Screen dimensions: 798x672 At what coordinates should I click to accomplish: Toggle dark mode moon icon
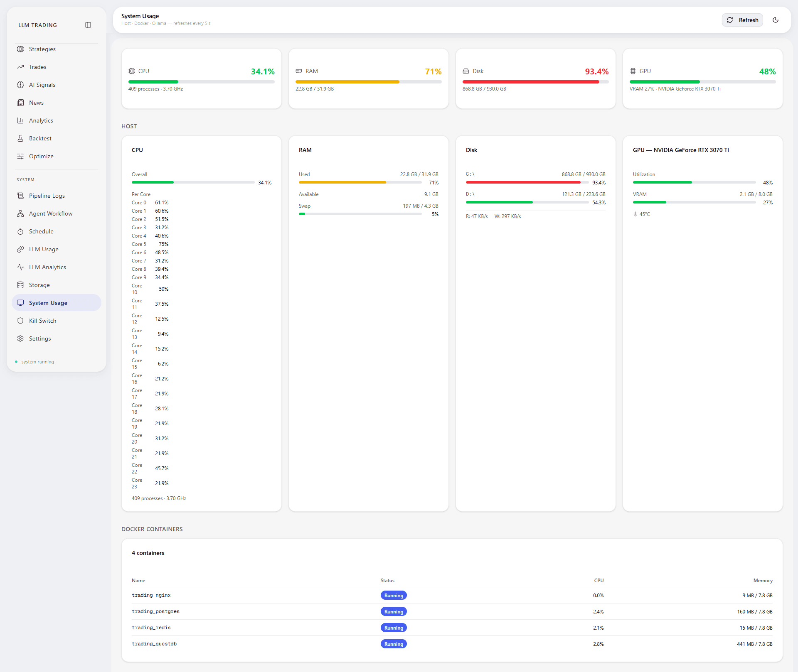click(x=776, y=20)
